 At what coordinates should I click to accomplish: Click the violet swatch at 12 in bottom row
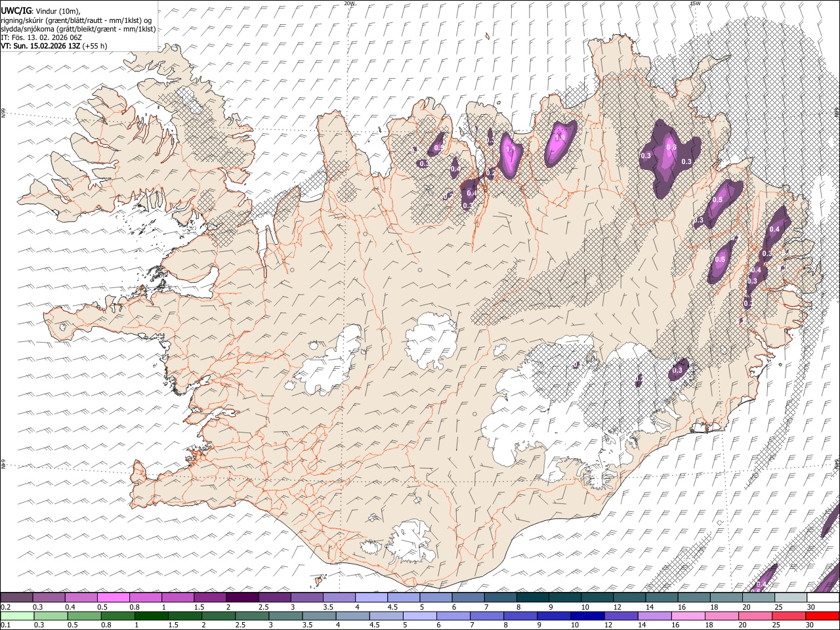[621, 616]
